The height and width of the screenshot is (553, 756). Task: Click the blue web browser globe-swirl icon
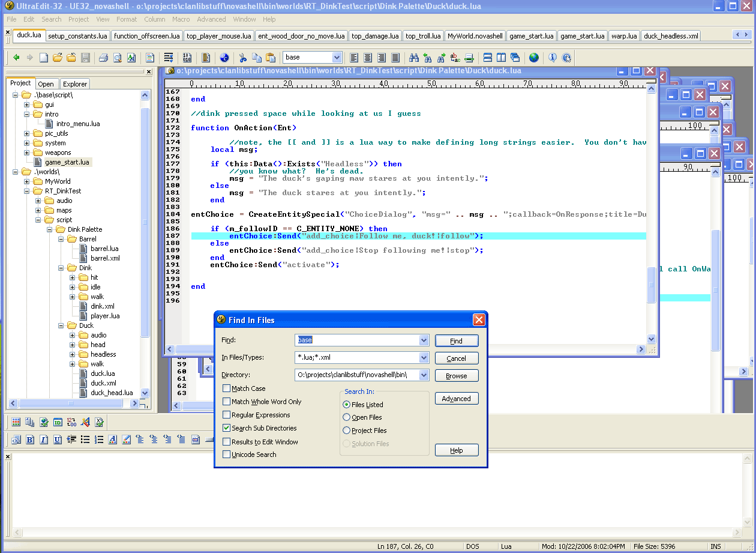pyautogui.click(x=224, y=58)
